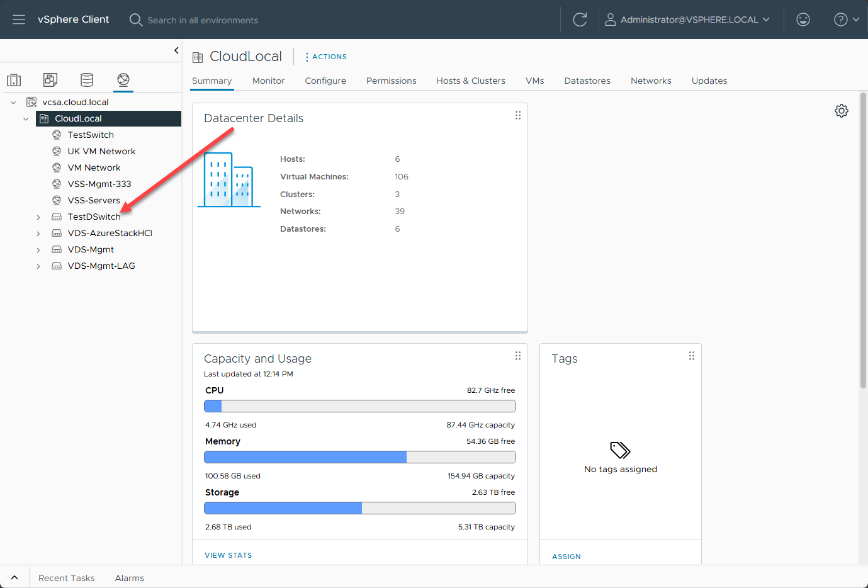Click the refresh icon in header
The height and width of the screenshot is (588, 868).
click(580, 20)
